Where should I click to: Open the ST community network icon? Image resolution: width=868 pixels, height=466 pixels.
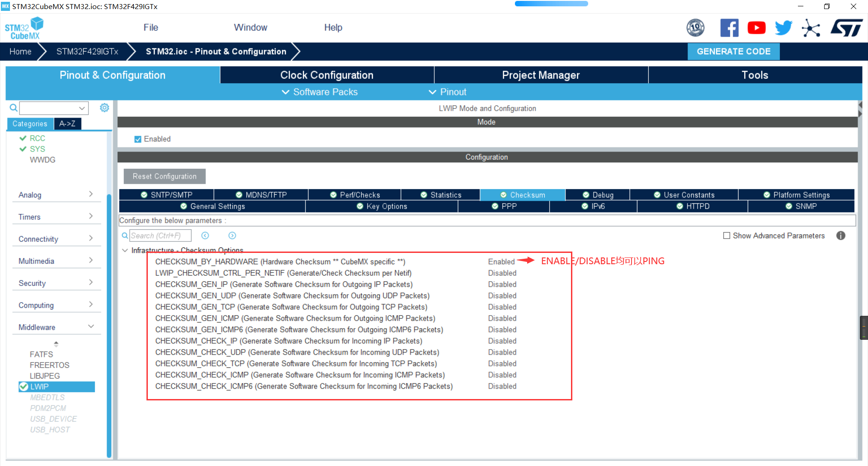[x=811, y=28]
